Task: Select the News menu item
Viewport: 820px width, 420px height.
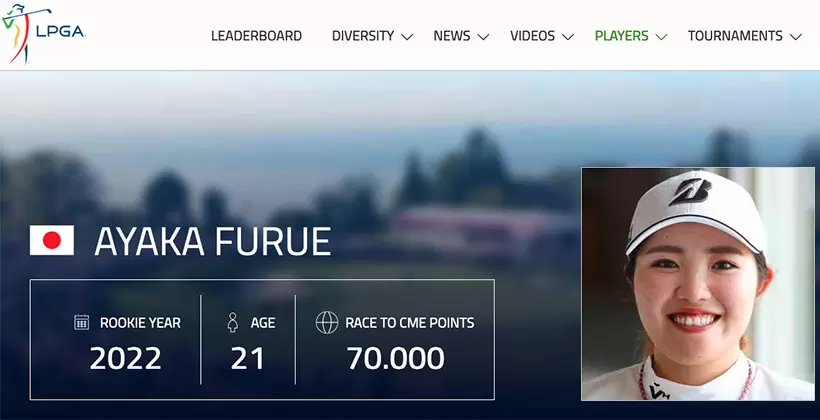Action: (451, 36)
